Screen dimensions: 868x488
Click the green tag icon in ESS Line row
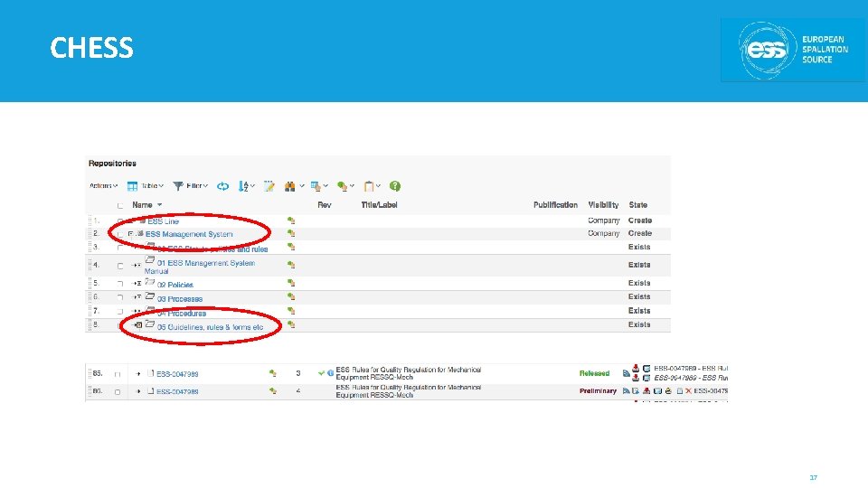click(x=290, y=221)
